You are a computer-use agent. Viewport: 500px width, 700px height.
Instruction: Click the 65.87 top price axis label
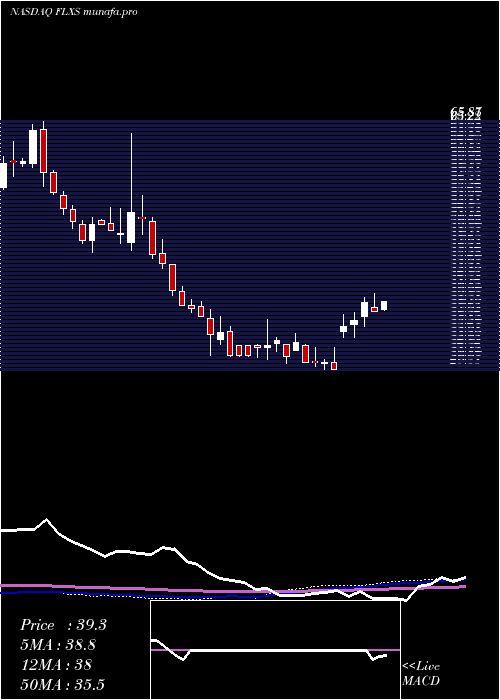coord(466,112)
